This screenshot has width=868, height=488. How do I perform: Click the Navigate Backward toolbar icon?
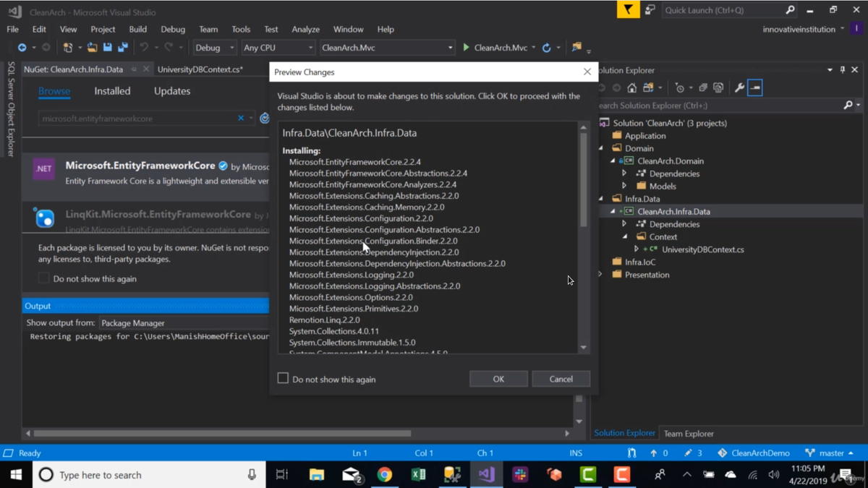[22, 48]
